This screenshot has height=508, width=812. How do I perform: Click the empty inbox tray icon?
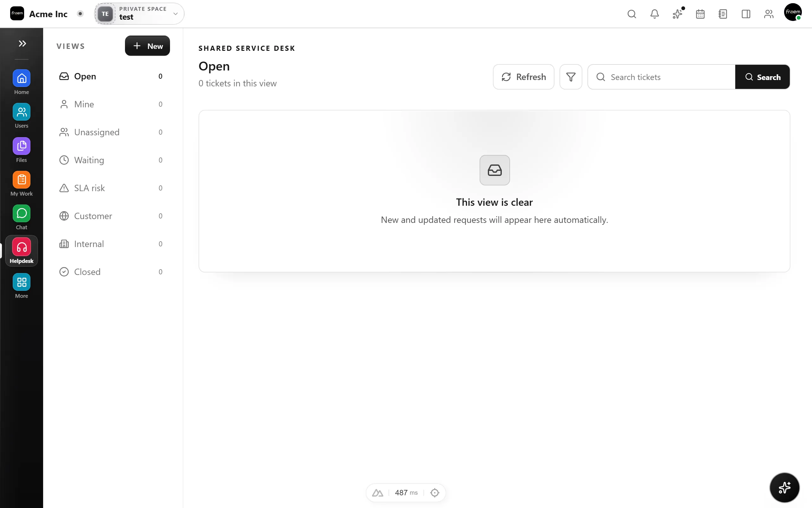click(494, 170)
